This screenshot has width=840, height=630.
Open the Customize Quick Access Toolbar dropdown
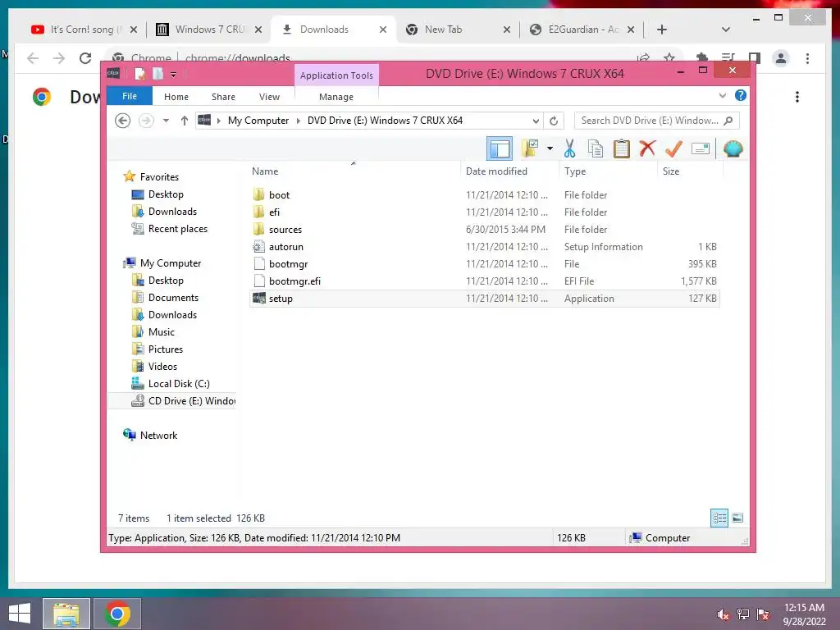click(174, 75)
